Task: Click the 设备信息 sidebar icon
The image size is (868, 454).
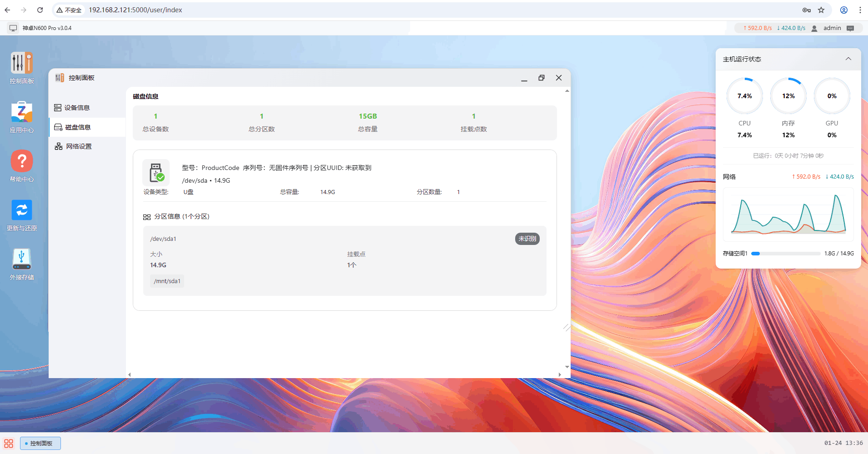Action: click(x=58, y=108)
